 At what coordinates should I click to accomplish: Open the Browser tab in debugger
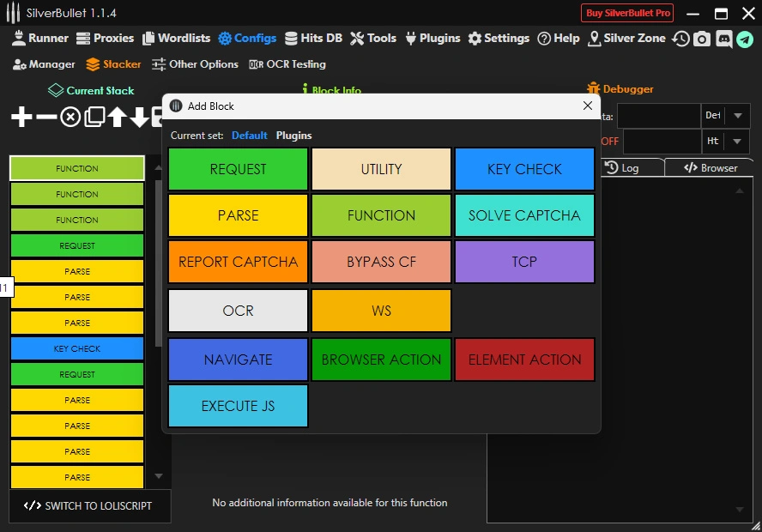click(710, 168)
